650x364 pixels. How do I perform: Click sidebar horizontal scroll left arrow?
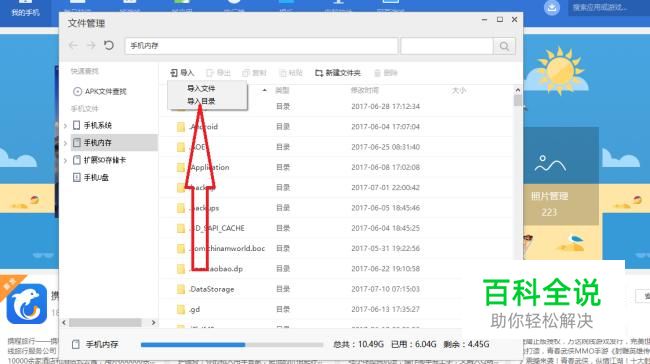64,323
